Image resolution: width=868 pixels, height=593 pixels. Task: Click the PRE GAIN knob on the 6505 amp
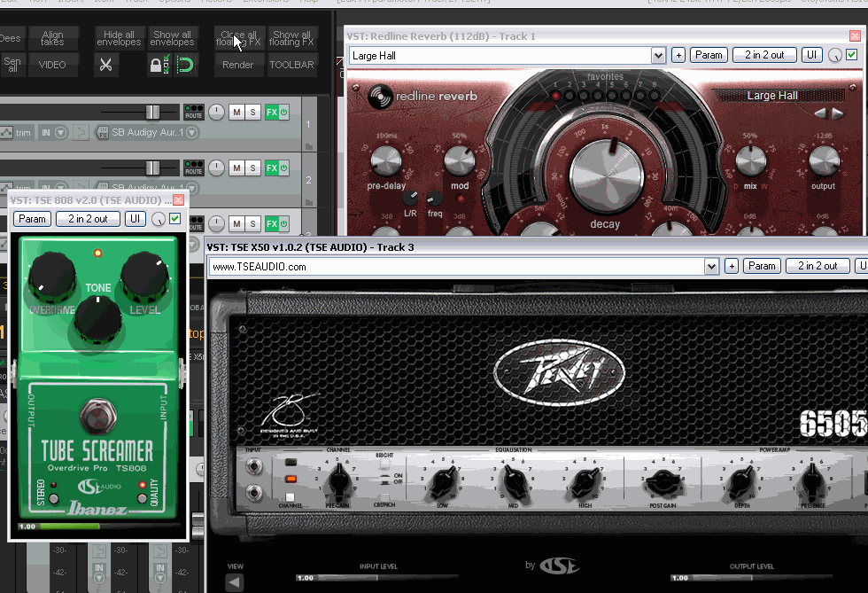pyautogui.click(x=338, y=480)
